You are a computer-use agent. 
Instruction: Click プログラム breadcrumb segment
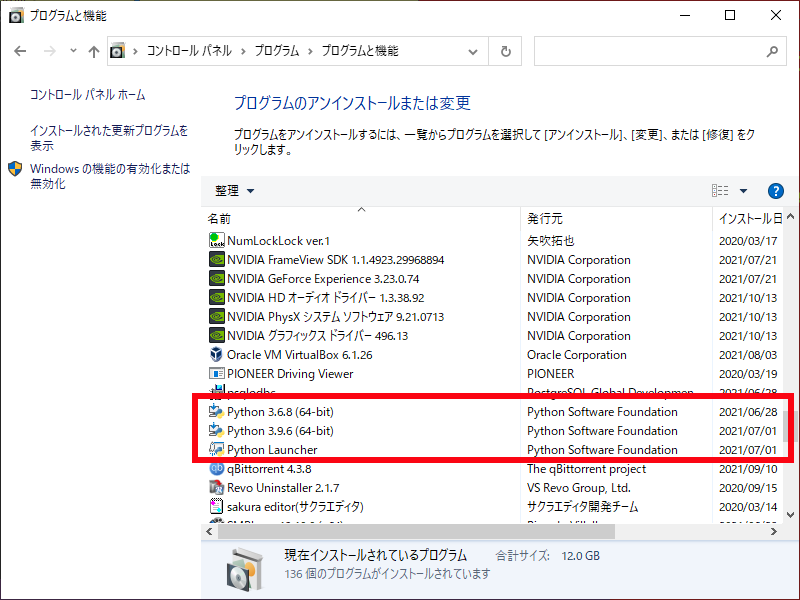pos(277,51)
